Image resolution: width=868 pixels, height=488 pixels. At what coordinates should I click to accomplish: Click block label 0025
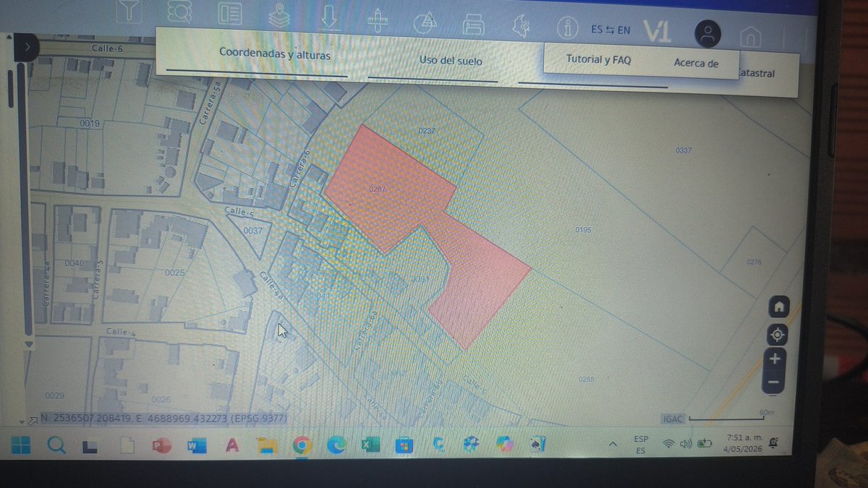pyautogui.click(x=174, y=273)
